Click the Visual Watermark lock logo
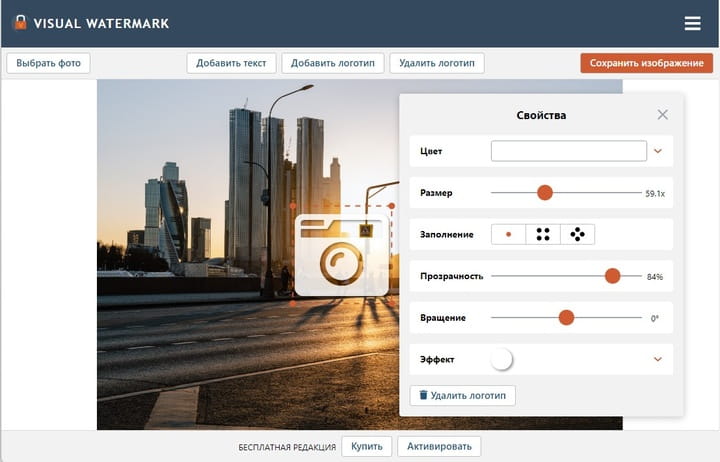 (20, 22)
